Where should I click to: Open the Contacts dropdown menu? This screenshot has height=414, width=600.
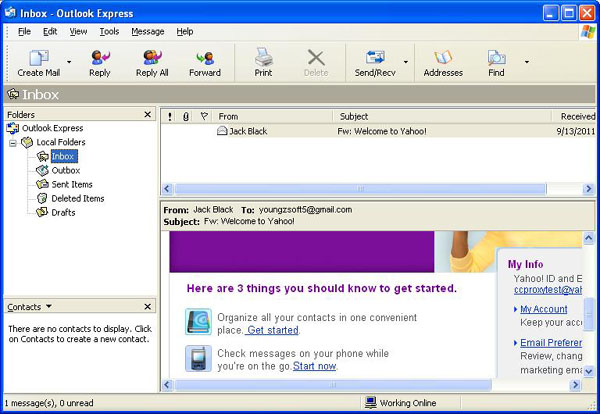pyautogui.click(x=49, y=306)
